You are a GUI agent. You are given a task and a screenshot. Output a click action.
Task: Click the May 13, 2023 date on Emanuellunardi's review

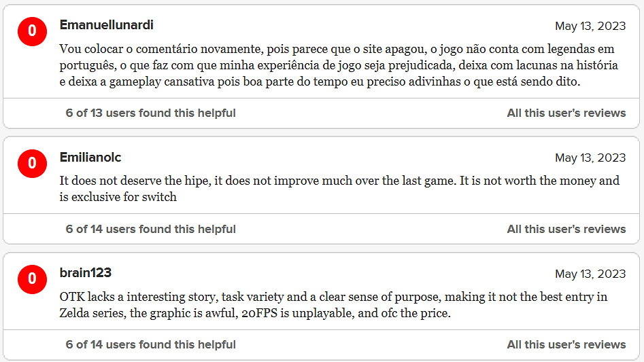point(590,26)
